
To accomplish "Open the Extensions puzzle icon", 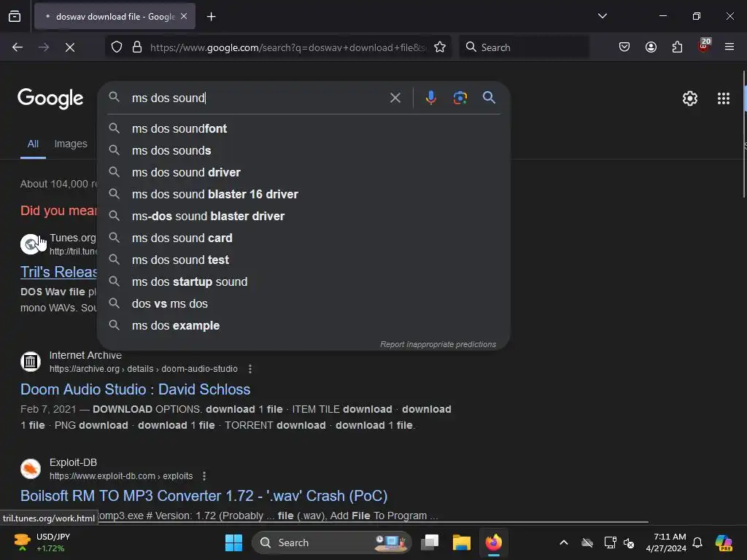I will [x=677, y=47].
